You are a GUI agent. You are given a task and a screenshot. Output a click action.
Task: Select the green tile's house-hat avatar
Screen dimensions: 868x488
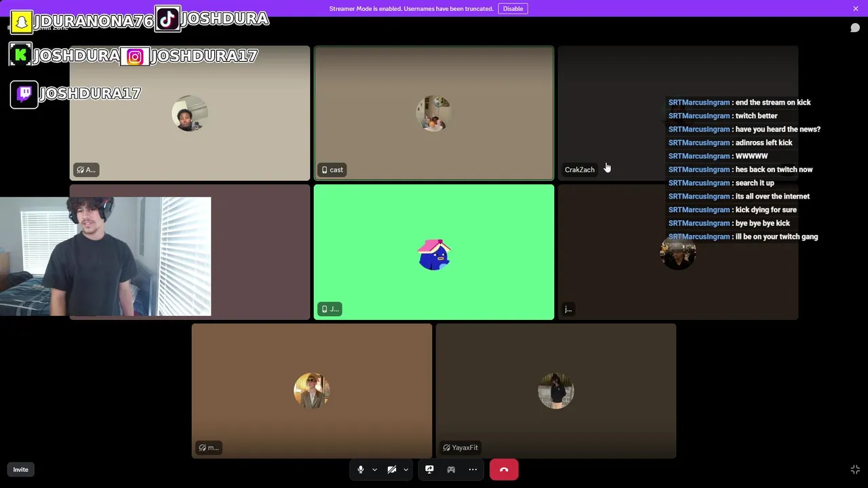click(x=434, y=255)
